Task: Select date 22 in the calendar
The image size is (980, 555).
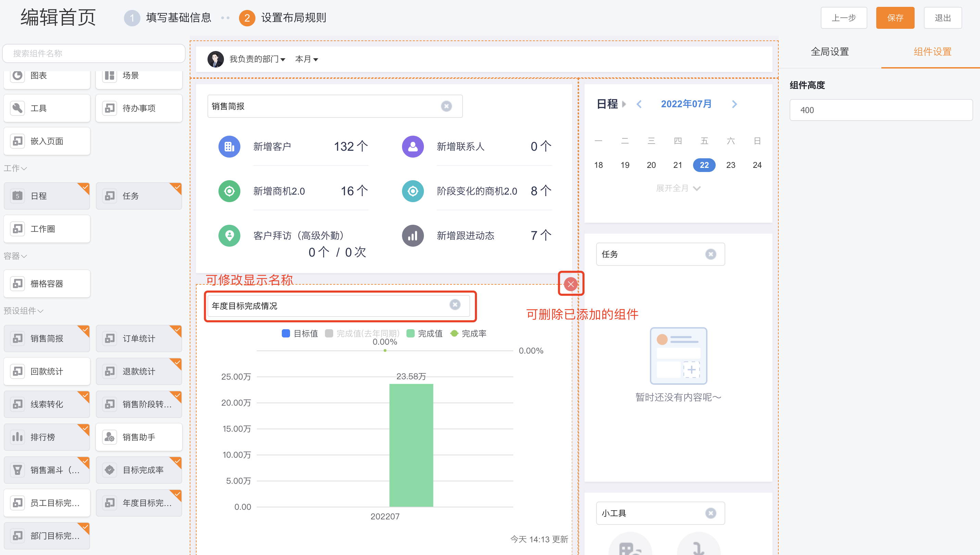Action: pos(704,165)
